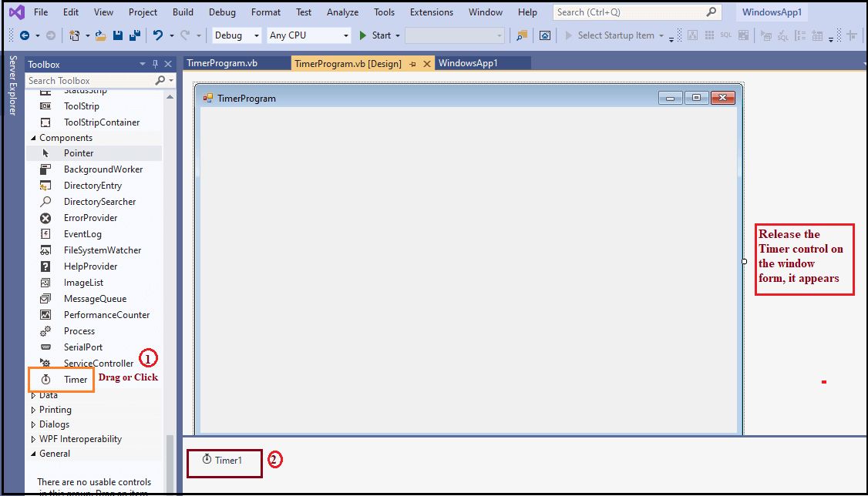Open the Tools menu
The image size is (868, 496).
click(x=384, y=12)
